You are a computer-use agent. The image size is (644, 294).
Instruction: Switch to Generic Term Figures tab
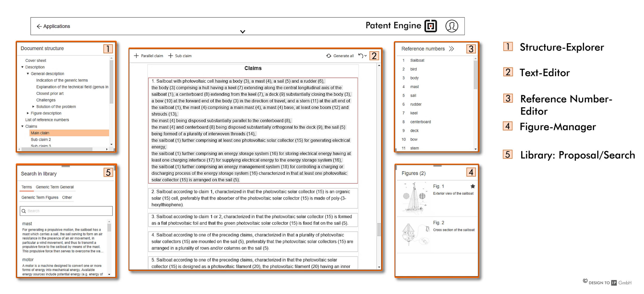coord(40,197)
